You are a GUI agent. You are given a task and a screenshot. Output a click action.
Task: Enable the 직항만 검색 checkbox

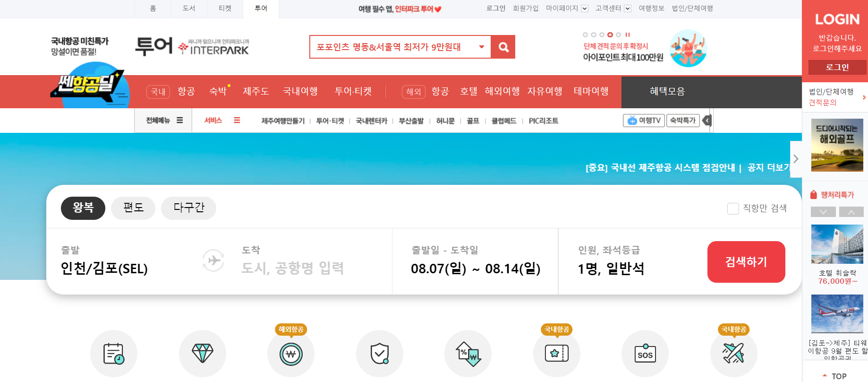coord(733,208)
